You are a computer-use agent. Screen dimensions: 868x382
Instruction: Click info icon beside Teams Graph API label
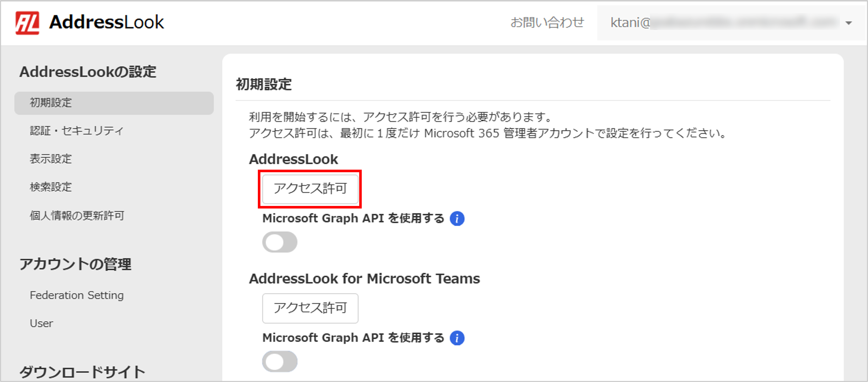[457, 338]
